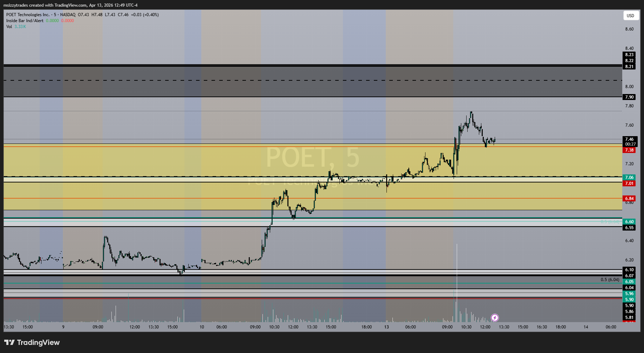Click the black 6.55 price label

click(629, 228)
